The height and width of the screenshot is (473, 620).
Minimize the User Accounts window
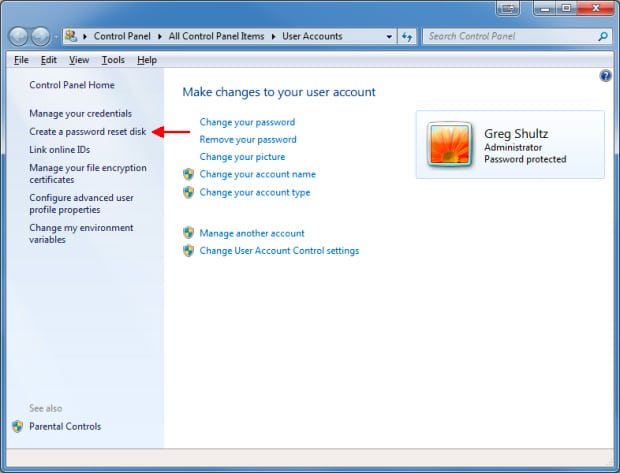[x=545, y=8]
